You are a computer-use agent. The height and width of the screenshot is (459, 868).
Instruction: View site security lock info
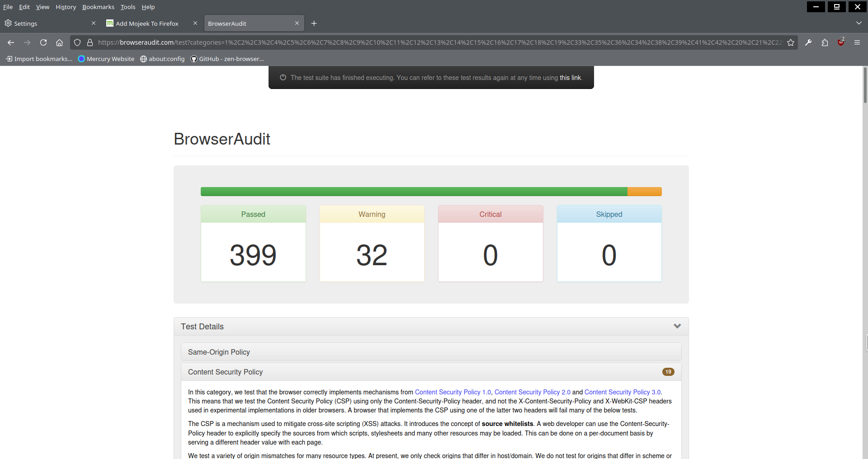(x=90, y=42)
